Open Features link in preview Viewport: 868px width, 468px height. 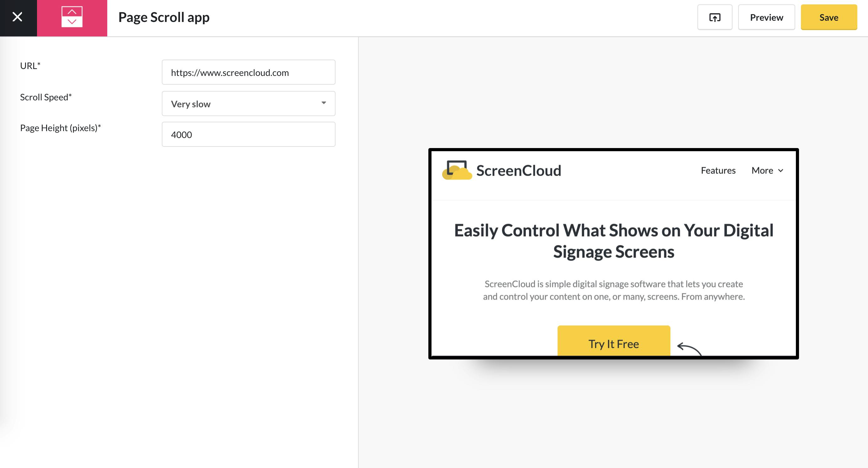pos(718,171)
